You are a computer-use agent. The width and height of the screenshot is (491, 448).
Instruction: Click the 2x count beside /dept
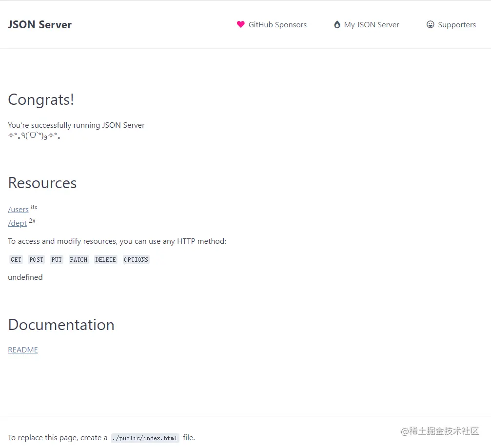[x=32, y=221]
